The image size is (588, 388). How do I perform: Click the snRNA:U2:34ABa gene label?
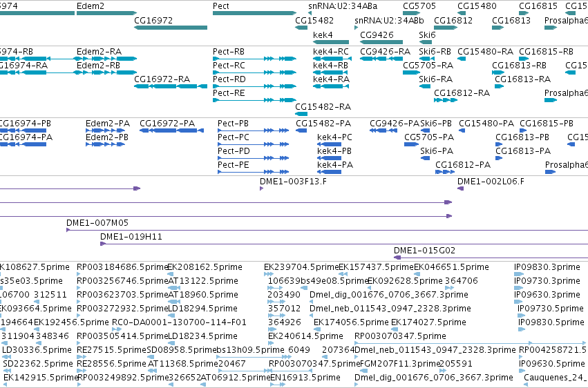(343, 6)
